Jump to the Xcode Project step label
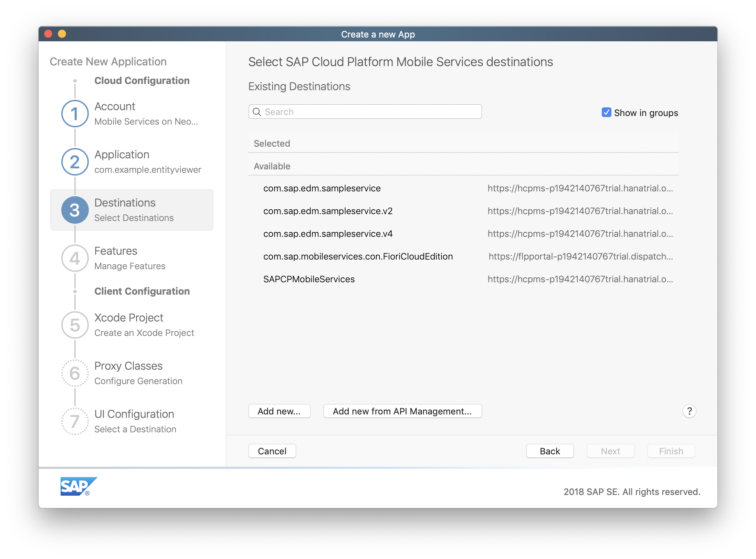The height and width of the screenshot is (559, 756). [x=129, y=318]
